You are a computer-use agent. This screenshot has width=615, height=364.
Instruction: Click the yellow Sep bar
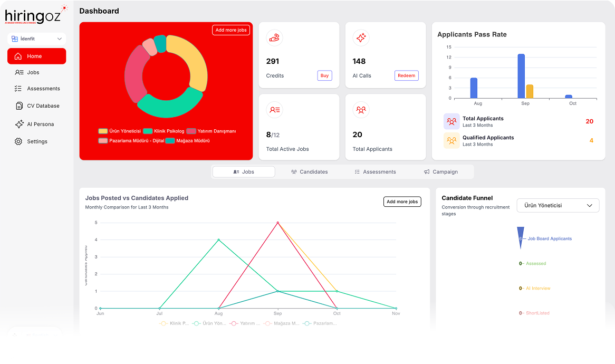(x=530, y=91)
